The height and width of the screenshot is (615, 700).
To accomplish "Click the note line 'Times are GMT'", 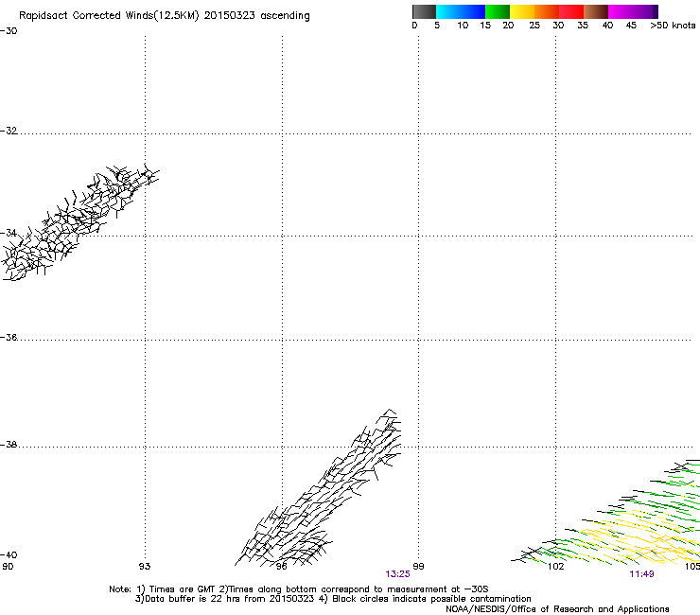I will [x=183, y=589].
